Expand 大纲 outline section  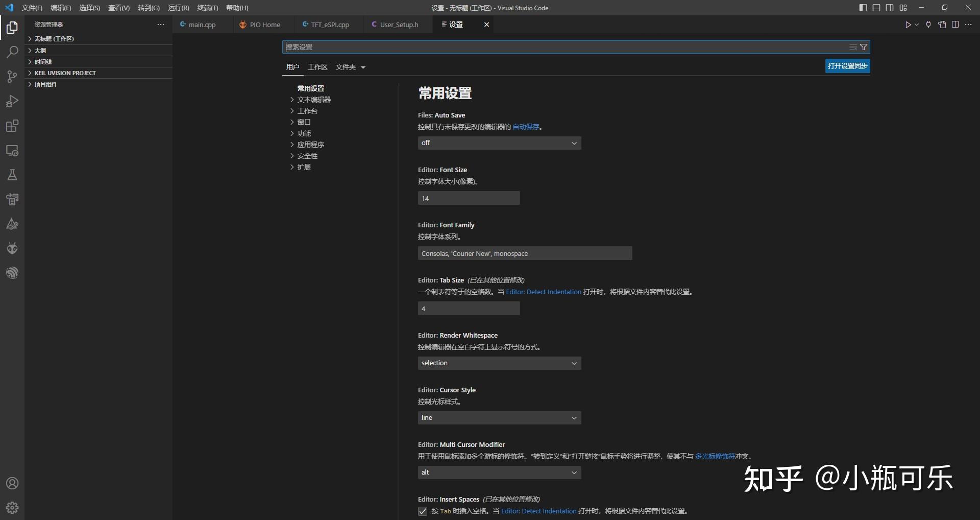tap(99, 51)
